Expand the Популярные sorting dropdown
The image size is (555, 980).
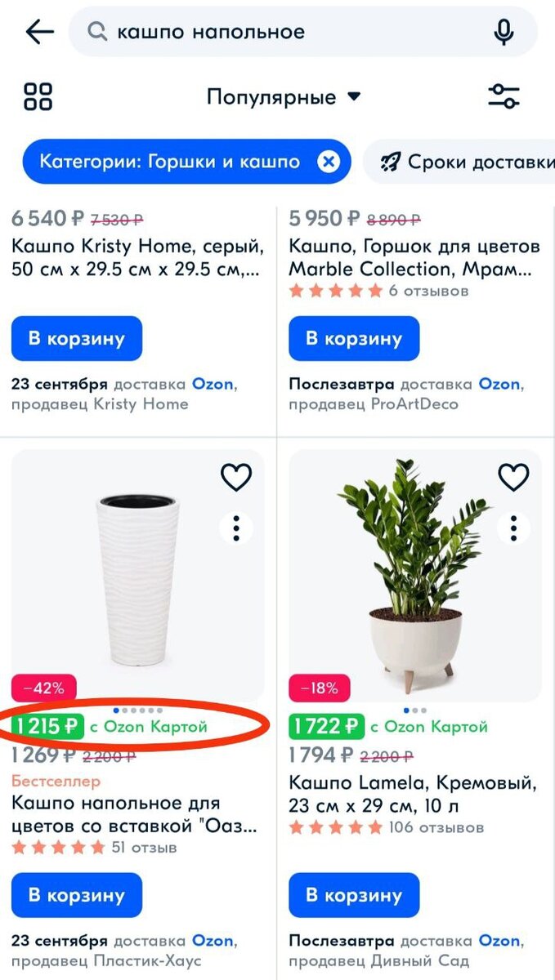click(284, 97)
